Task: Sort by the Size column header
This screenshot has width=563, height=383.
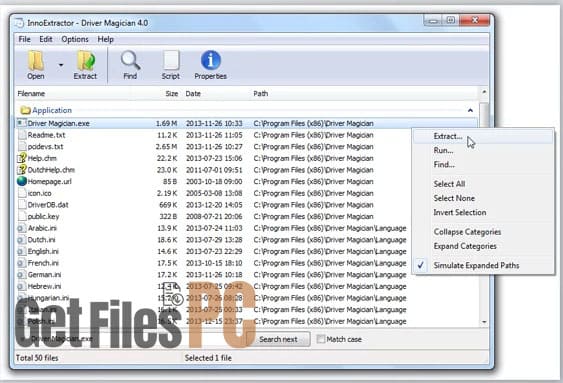Action: point(172,94)
